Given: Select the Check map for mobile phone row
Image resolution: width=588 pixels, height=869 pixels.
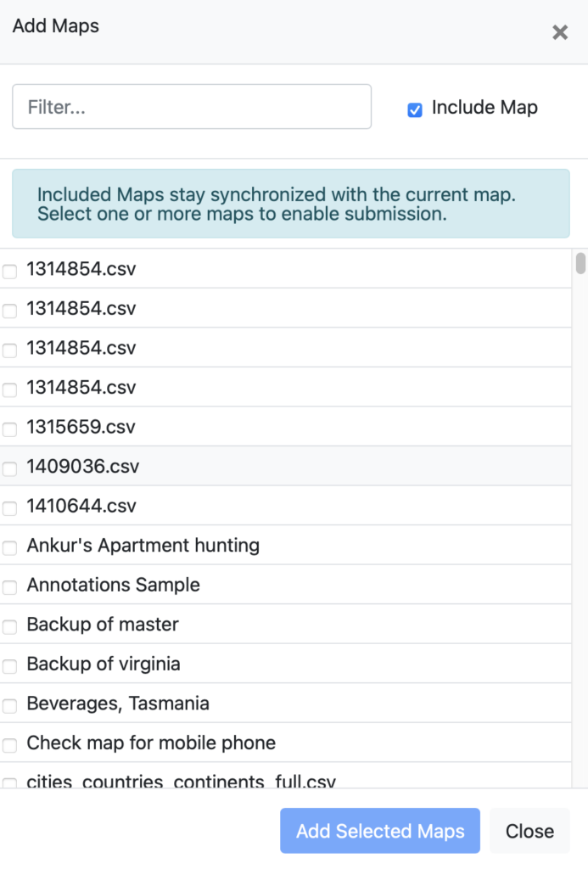Looking at the screenshot, I should coord(151,743).
